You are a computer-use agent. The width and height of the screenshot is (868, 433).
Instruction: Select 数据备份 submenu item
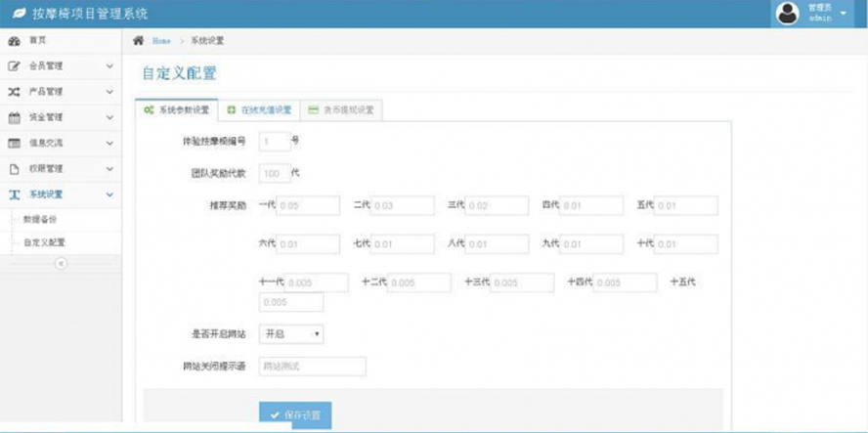coord(61,219)
